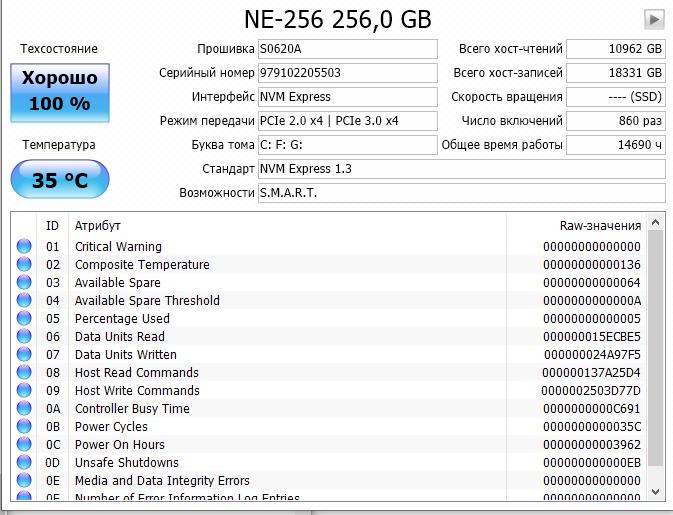Click the status orb beside Unsafe Shutdowns
Image resolution: width=673 pixels, height=515 pixels.
click(x=24, y=463)
